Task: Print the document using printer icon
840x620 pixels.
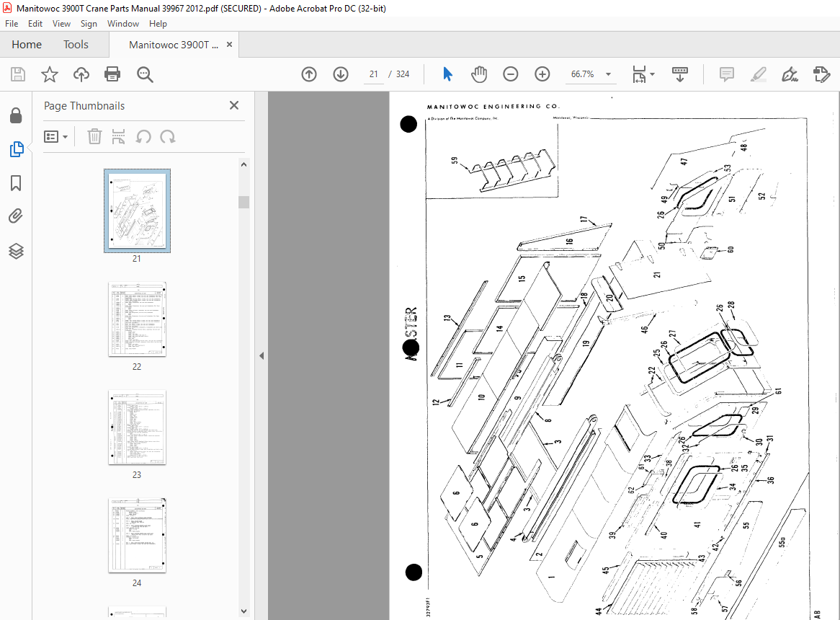Action: tap(112, 74)
